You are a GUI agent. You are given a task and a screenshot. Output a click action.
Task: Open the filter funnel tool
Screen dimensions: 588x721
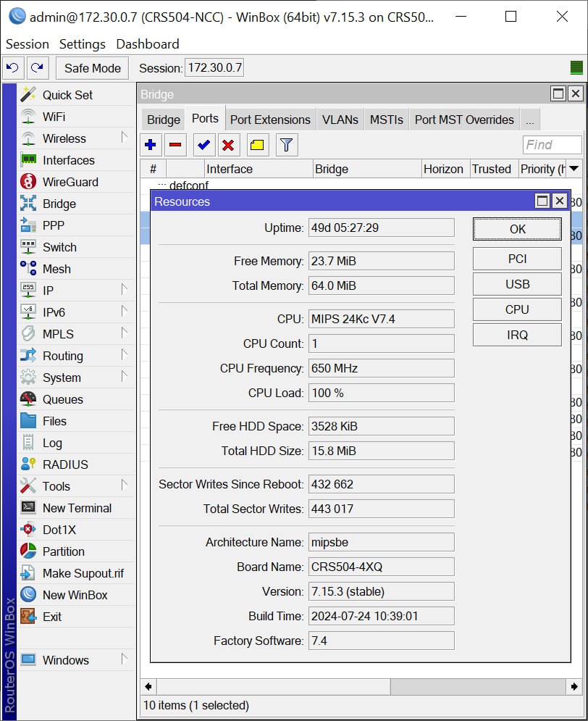click(x=287, y=146)
